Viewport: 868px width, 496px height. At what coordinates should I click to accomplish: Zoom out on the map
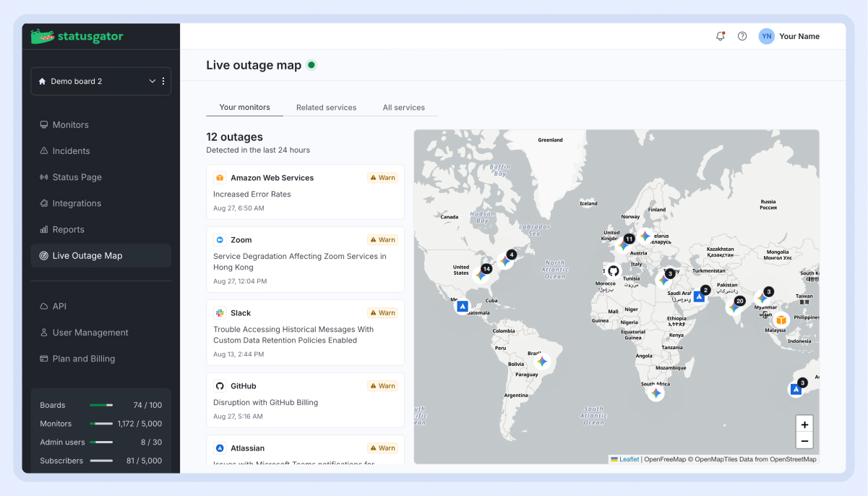804,441
